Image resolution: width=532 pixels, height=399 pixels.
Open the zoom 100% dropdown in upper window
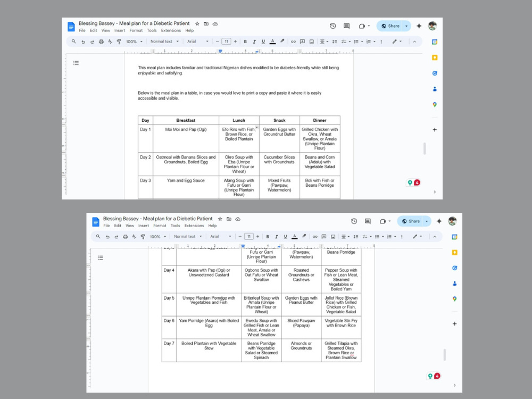coord(135,41)
